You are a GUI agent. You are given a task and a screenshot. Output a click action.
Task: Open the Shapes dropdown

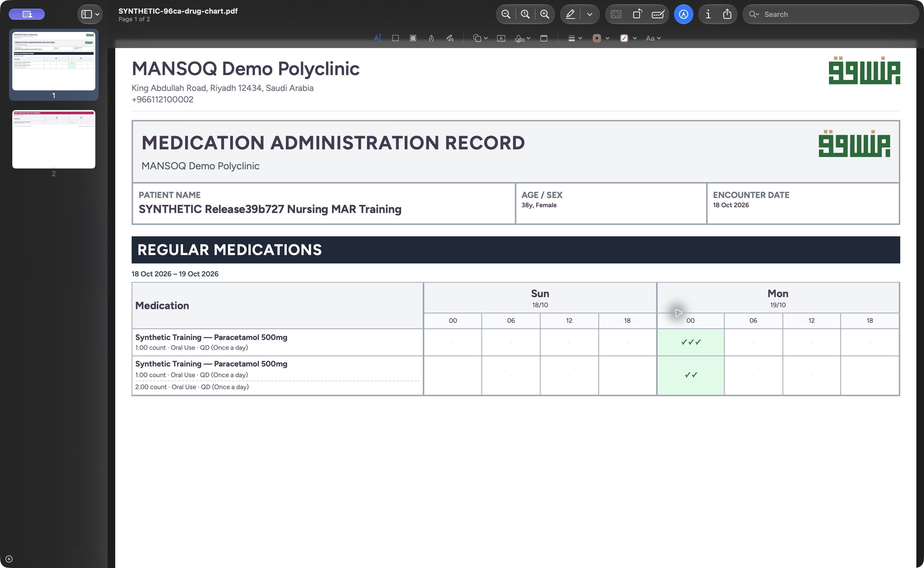click(x=480, y=38)
